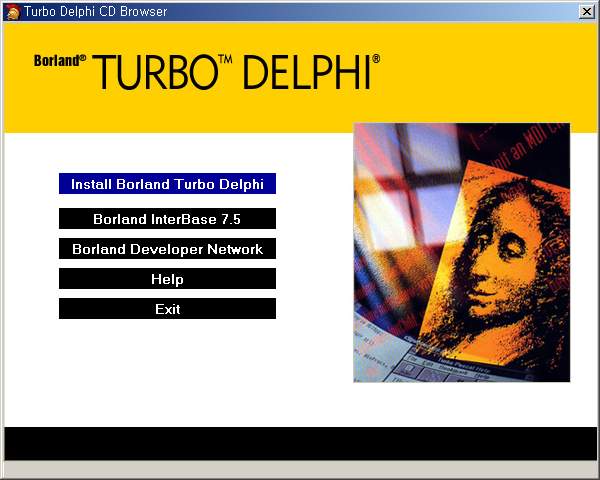Click Install Borland Turbo Delphi

[167, 184]
